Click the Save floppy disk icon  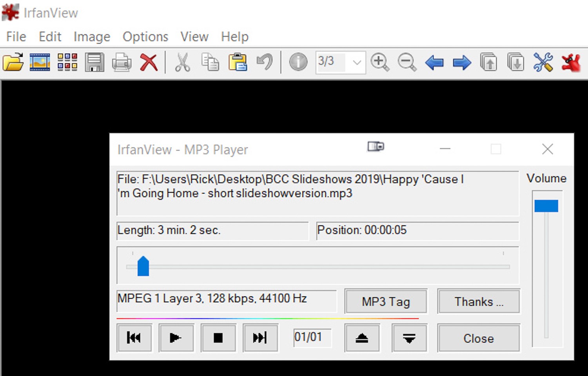click(x=94, y=62)
